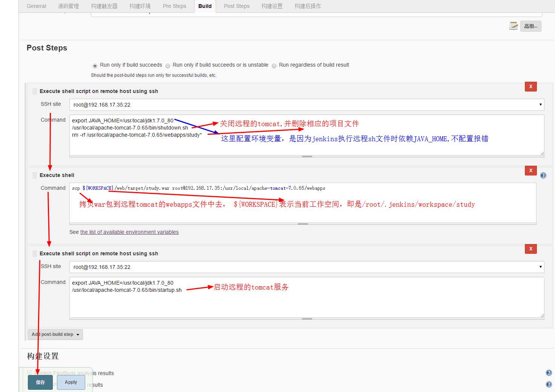Click the resize grip of the shutdown.sh command box
This screenshot has width=555, height=392.
[x=542, y=153]
